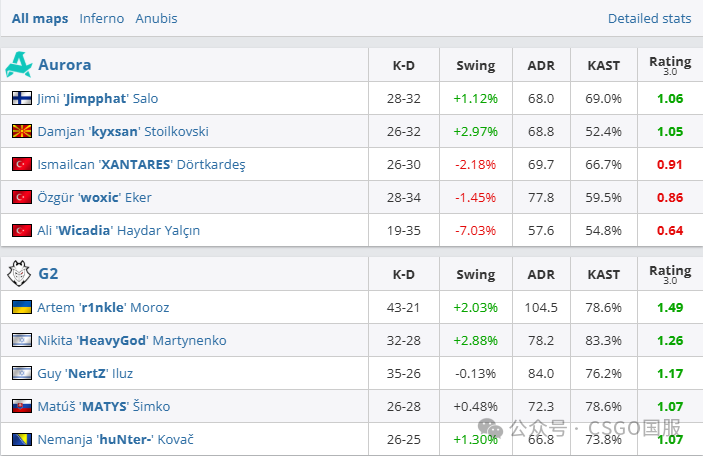
Task: Switch to the Inferno map tab
Action: (102, 18)
